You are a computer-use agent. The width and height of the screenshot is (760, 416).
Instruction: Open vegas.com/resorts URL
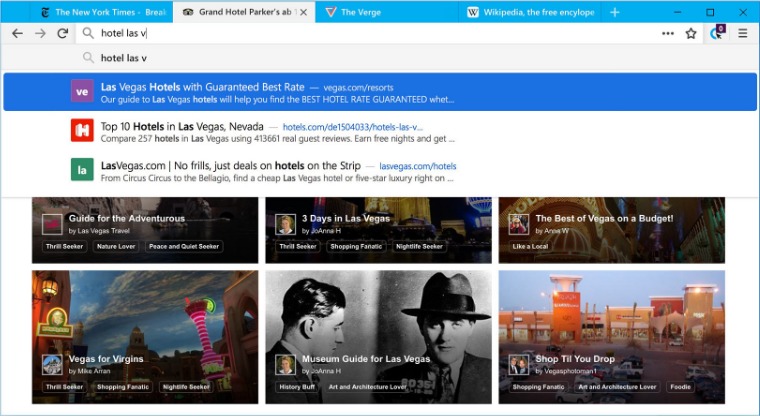tap(358, 88)
